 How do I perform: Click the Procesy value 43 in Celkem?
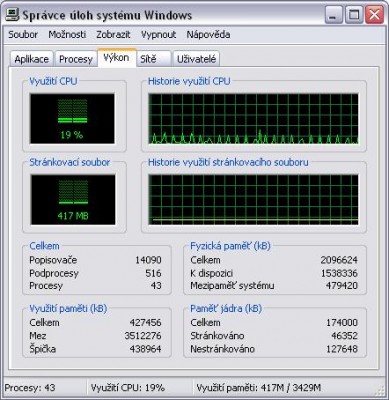pos(156,286)
